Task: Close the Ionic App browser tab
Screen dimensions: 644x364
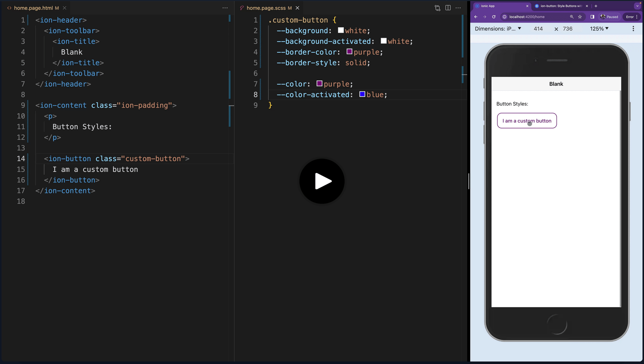Action: pos(527,6)
